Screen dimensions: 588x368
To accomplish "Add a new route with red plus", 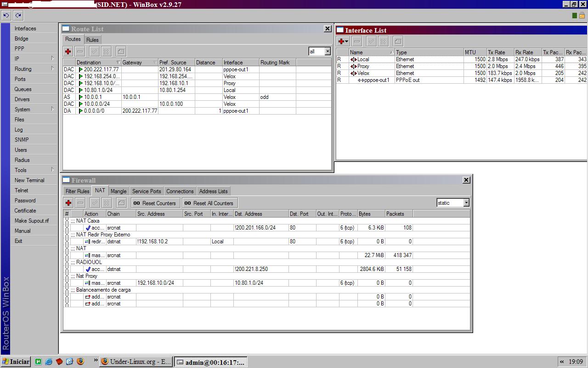I will [x=68, y=52].
